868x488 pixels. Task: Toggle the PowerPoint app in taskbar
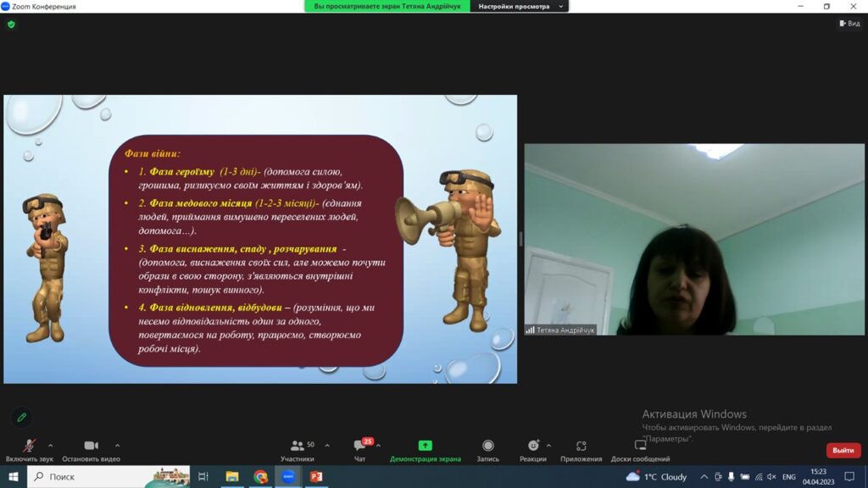[x=316, y=477]
